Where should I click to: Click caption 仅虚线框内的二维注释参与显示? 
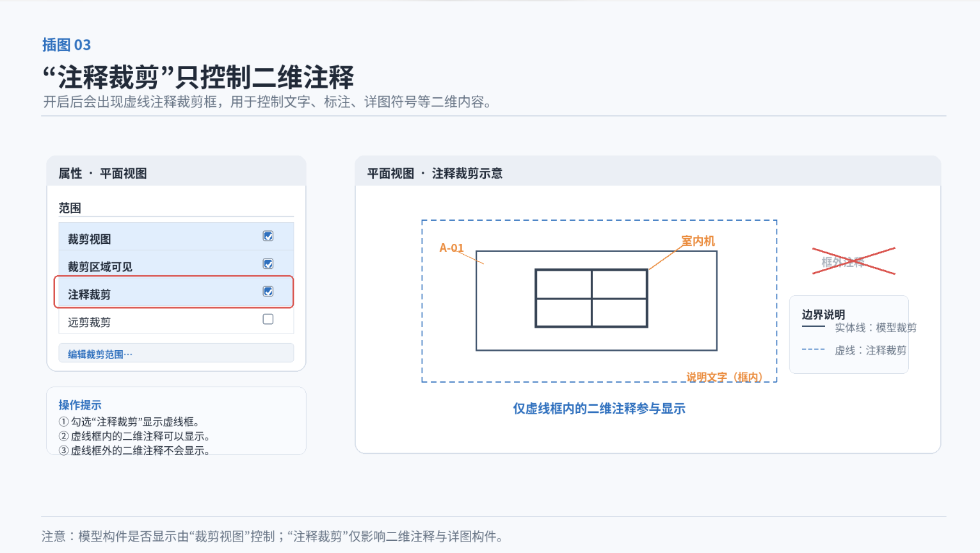[x=599, y=409]
